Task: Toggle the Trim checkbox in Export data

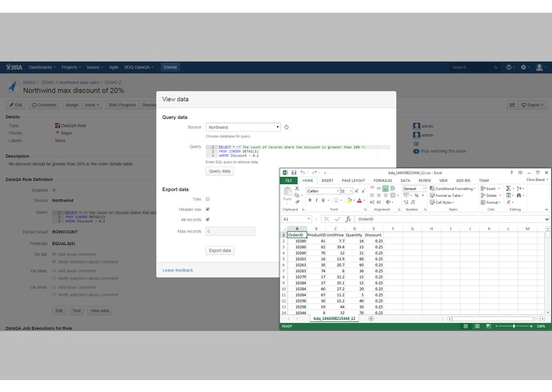Action: [x=208, y=199]
